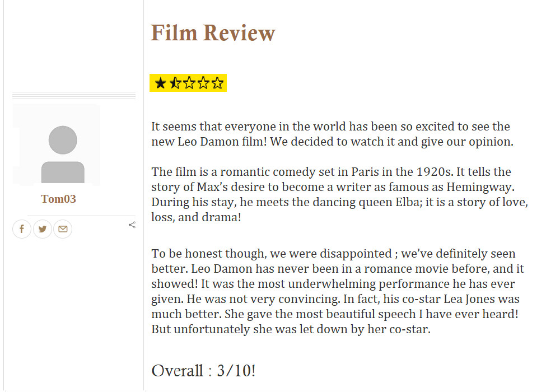The height and width of the screenshot is (392, 560).
Task: Open the share options icon
Action: [x=132, y=225]
